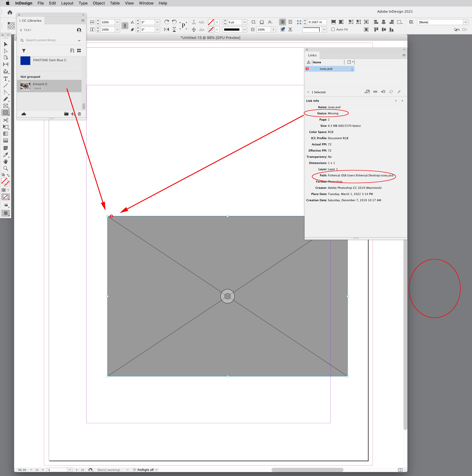Select the Scissors tool

point(5,120)
